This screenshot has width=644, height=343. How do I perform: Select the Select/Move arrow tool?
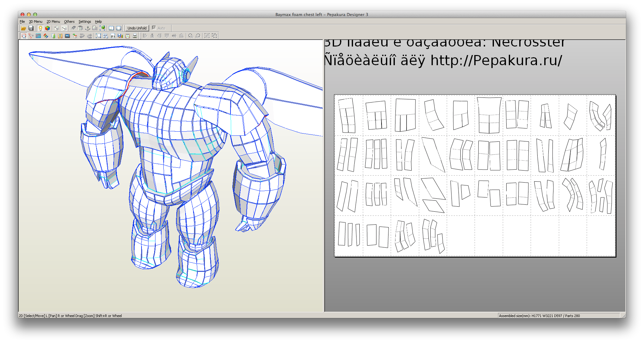pyautogui.click(x=24, y=36)
